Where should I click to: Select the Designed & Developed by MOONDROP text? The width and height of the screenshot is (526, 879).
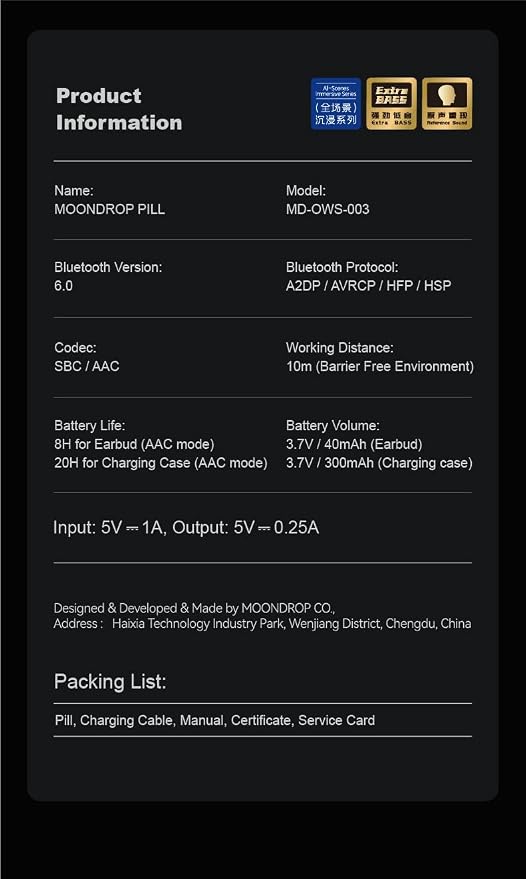(x=194, y=608)
